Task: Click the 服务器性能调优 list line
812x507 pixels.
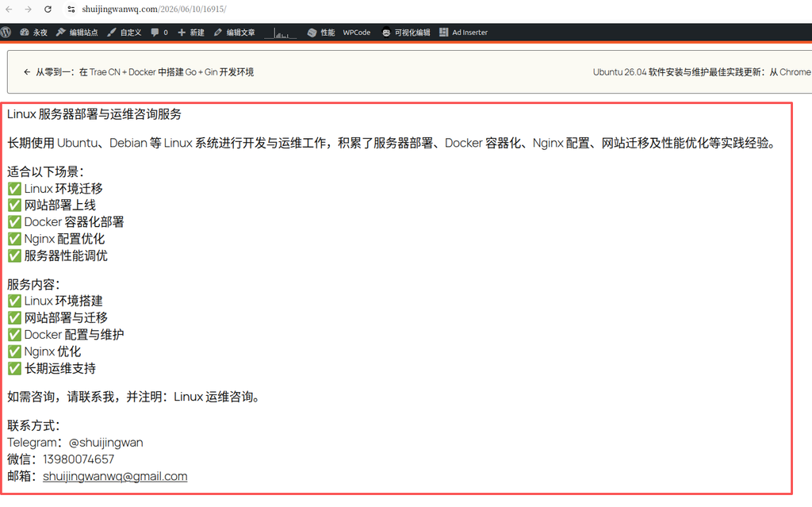Action: point(57,255)
